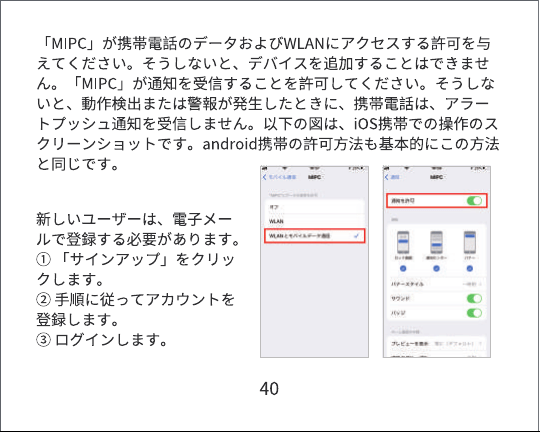540x432 pixels.
Task: Click the MIPC title on the mobile data screen
Action: click(x=314, y=177)
